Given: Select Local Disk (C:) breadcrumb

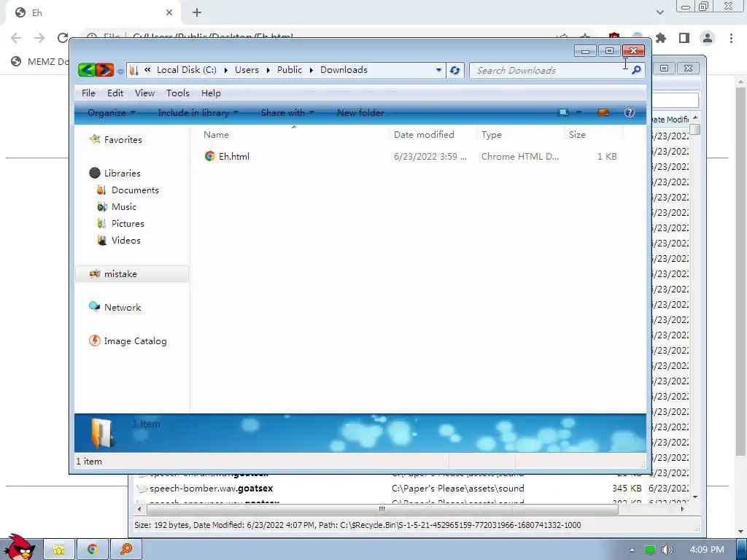Looking at the screenshot, I should [186, 70].
